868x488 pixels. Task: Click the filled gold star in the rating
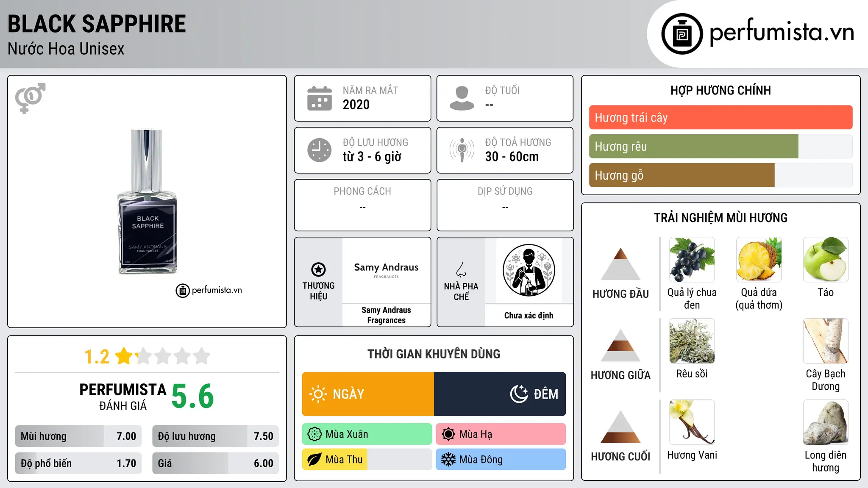124,356
